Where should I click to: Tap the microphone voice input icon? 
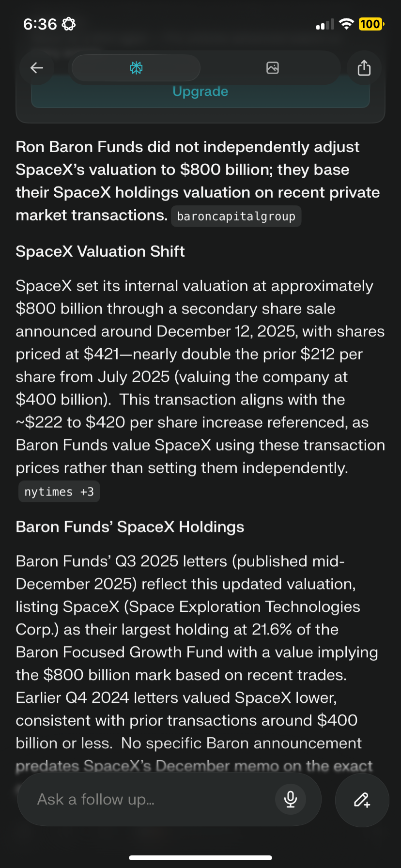pyautogui.click(x=290, y=799)
